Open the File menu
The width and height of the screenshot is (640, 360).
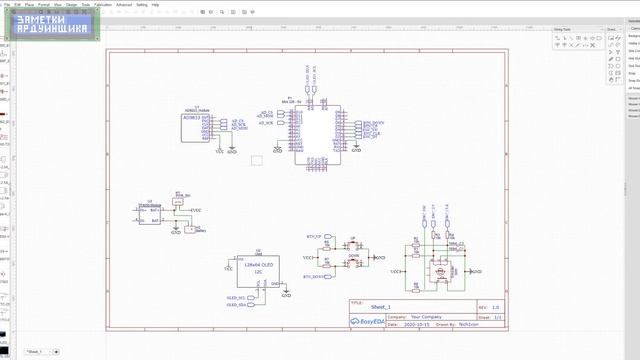point(7,5)
